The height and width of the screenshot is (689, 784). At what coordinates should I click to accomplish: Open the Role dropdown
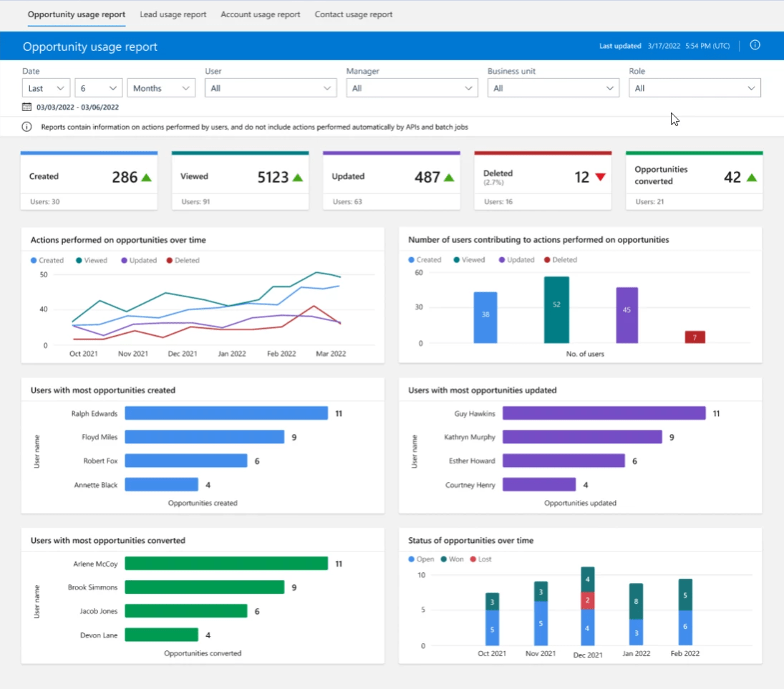(x=695, y=87)
